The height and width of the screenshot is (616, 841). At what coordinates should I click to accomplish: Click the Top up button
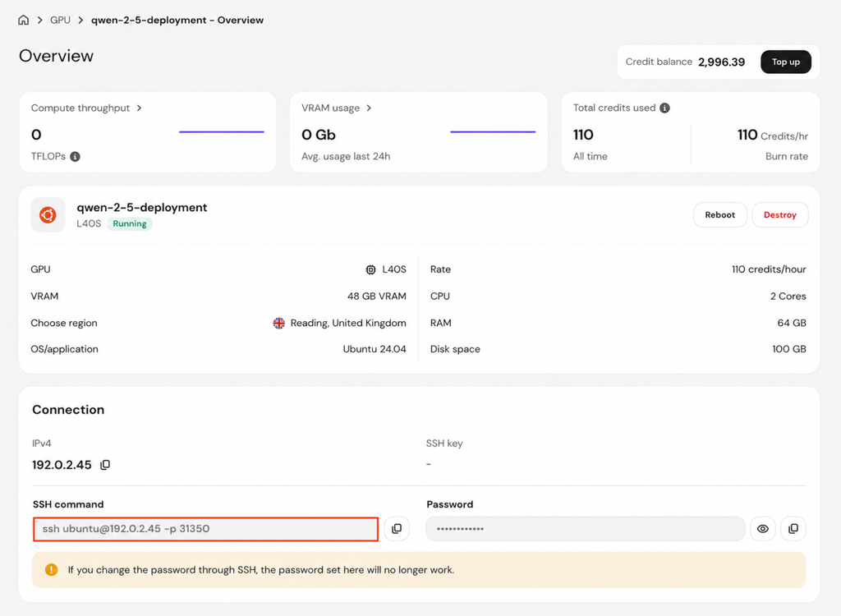pyautogui.click(x=786, y=62)
